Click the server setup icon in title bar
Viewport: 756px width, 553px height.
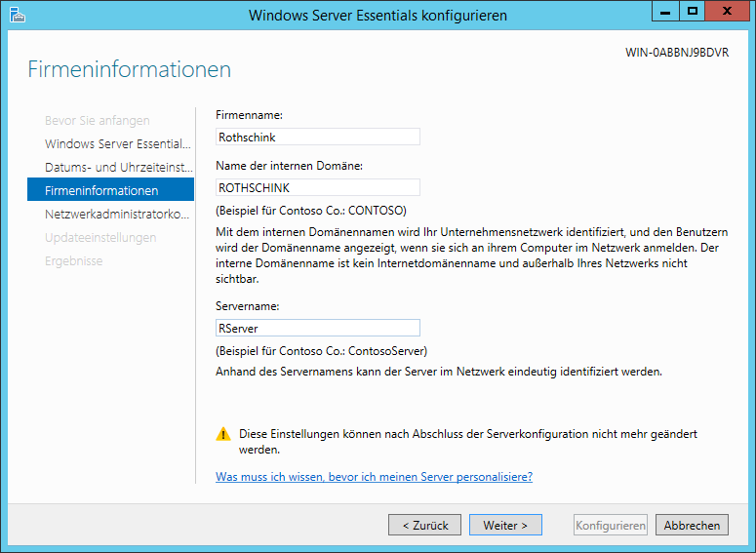tap(18, 15)
